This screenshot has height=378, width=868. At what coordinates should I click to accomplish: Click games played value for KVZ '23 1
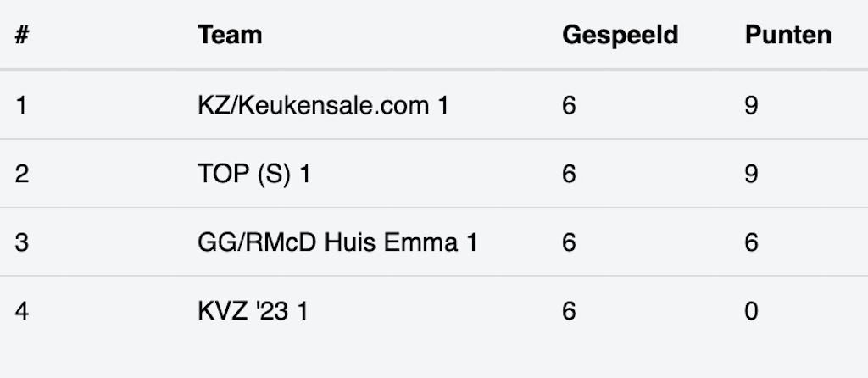tap(569, 311)
